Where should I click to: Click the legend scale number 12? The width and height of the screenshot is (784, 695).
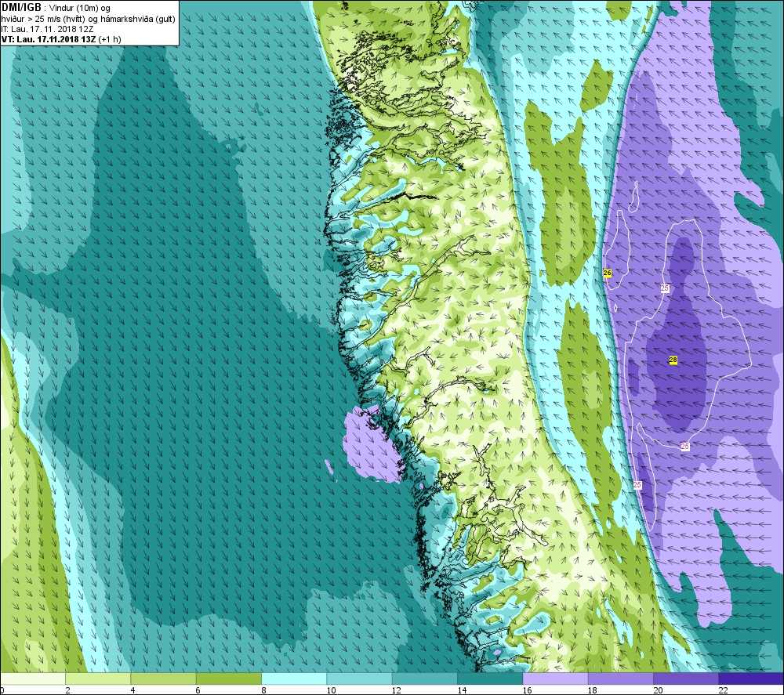coord(397,690)
